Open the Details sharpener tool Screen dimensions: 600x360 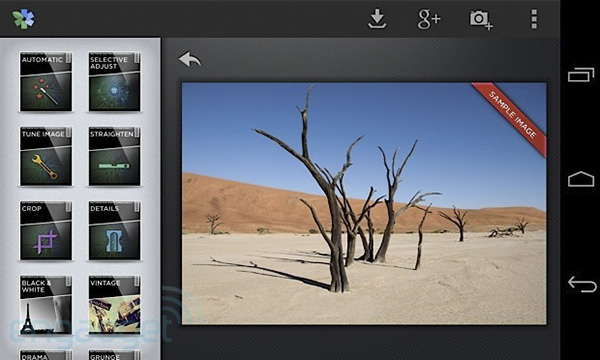click(x=114, y=231)
